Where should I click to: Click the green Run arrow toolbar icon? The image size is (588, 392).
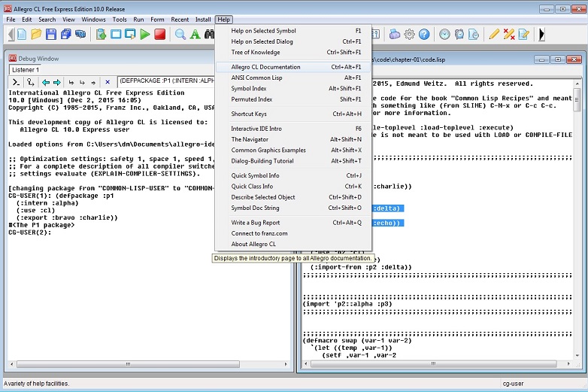pos(145,35)
